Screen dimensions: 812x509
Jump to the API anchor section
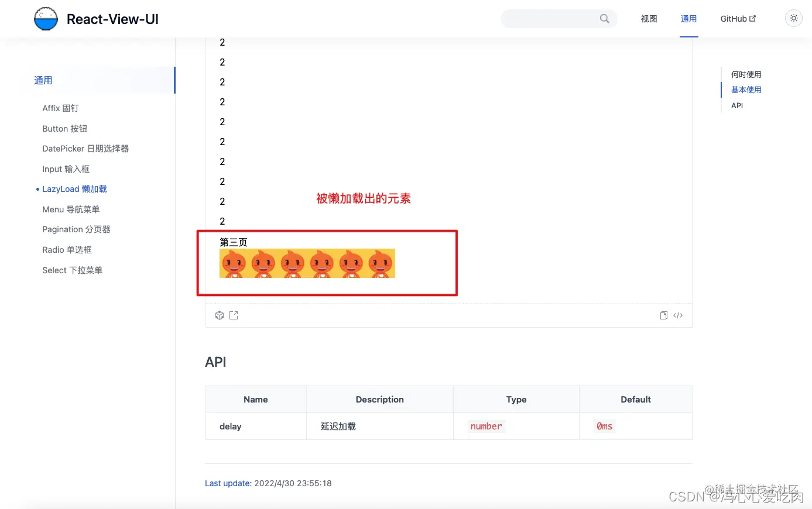click(736, 106)
